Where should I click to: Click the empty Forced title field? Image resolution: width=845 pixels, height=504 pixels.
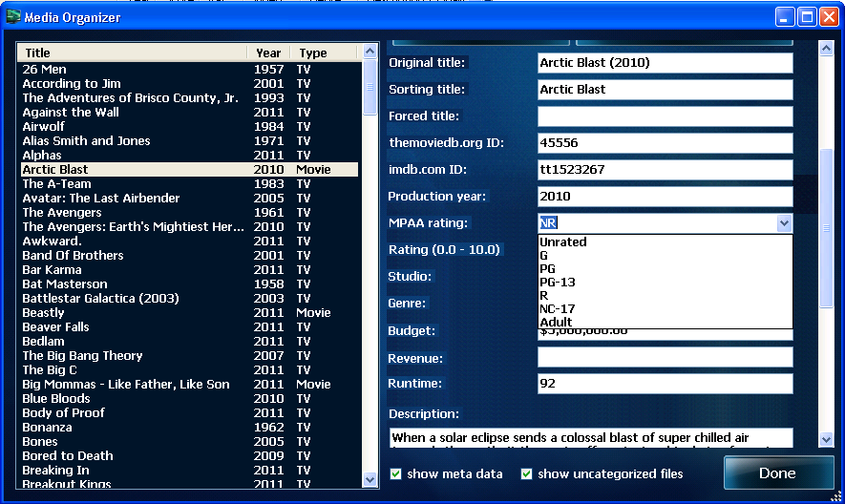(665, 115)
